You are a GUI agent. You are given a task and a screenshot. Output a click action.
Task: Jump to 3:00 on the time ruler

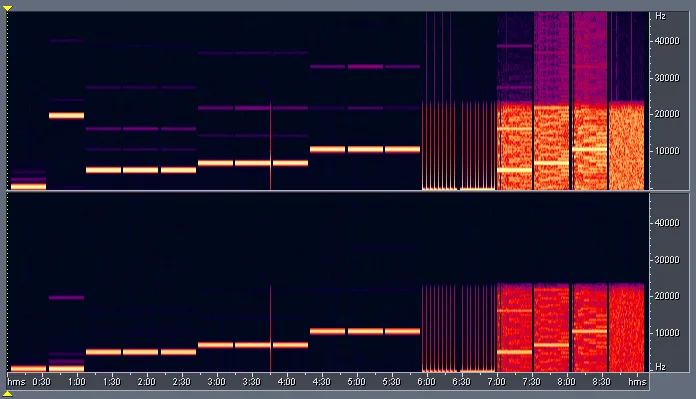(216, 382)
